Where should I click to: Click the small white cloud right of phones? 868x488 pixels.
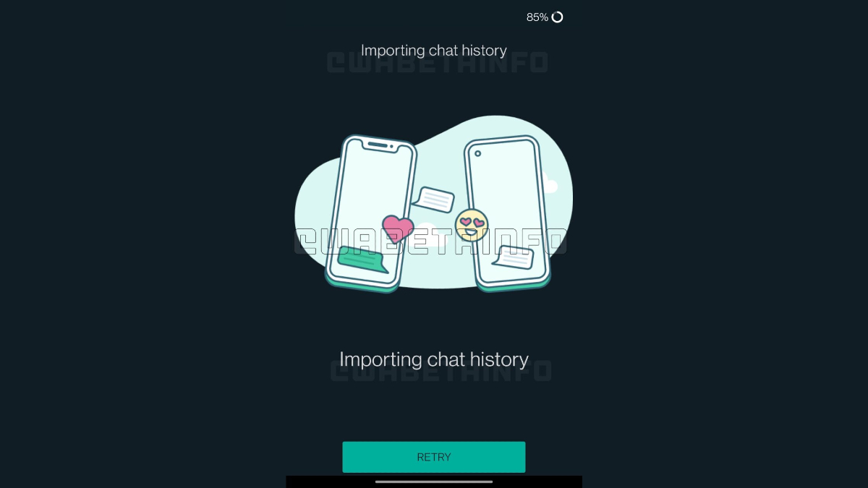tap(550, 187)
